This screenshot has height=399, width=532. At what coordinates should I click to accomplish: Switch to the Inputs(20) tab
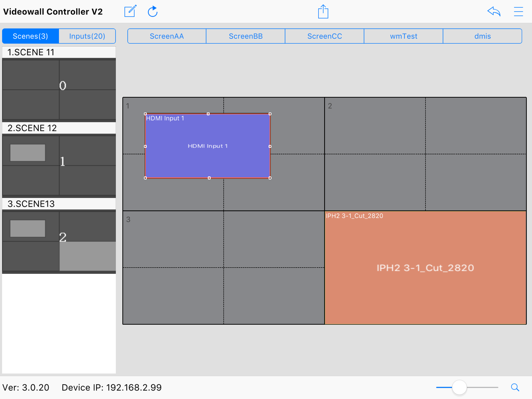[87, 36]
